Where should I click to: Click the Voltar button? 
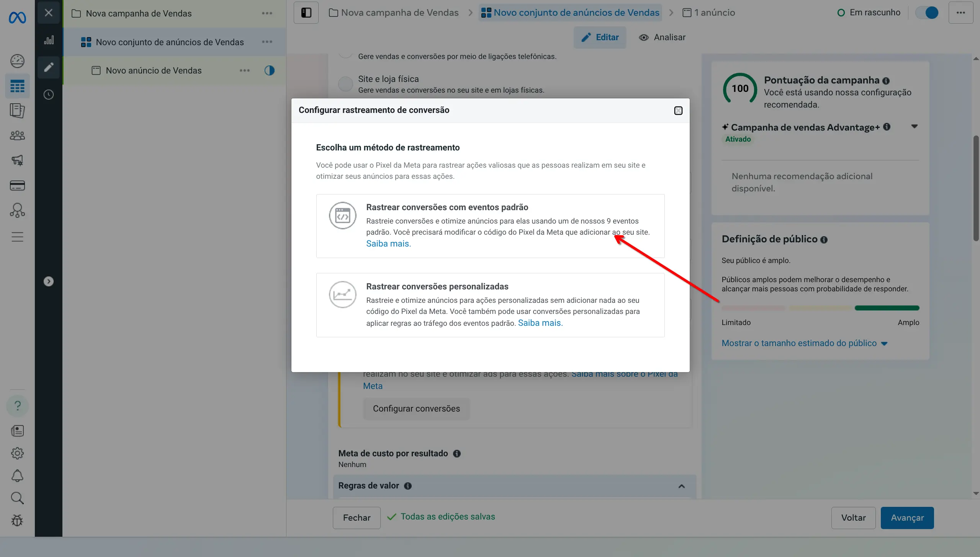click(x=853, y=518)
